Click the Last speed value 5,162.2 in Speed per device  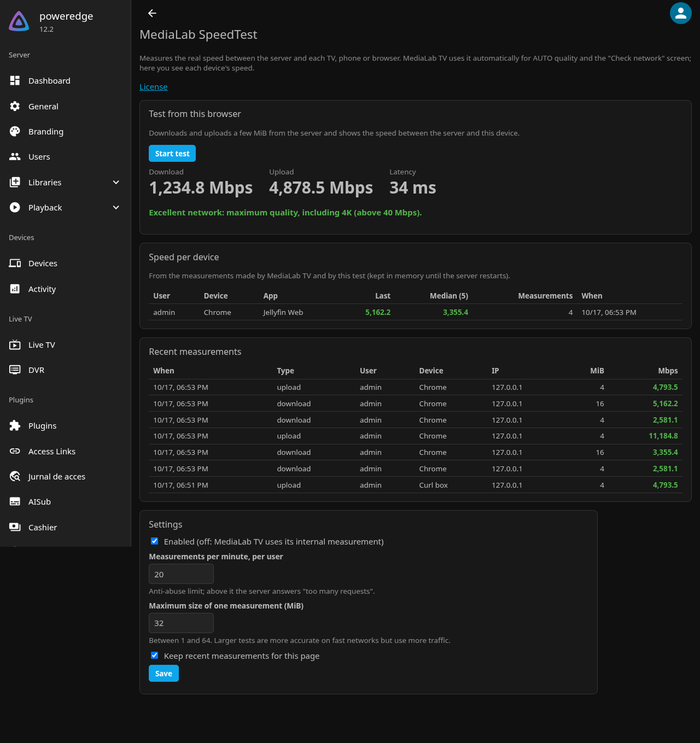(377, 312)
